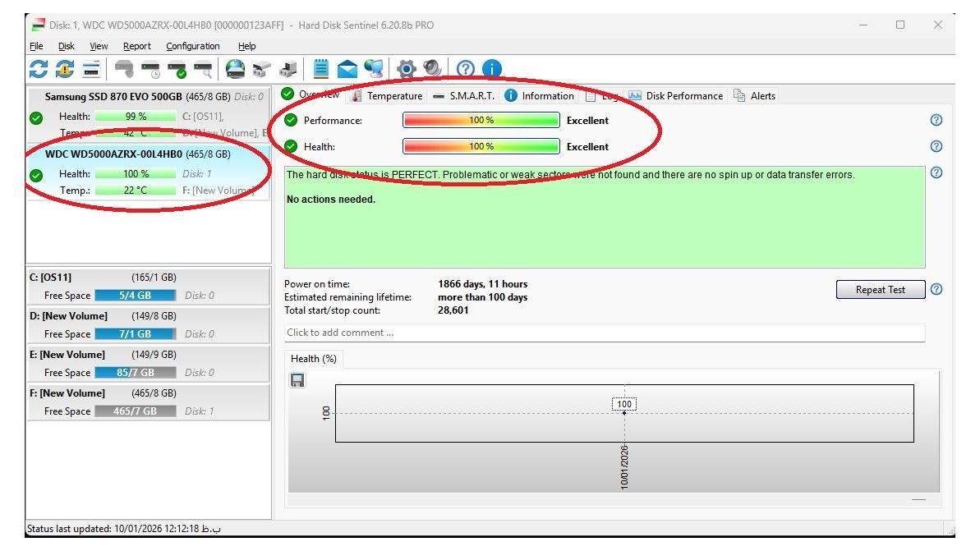Click the globe disk toolbar icon
980x551 pixels.
pos(236,69)
